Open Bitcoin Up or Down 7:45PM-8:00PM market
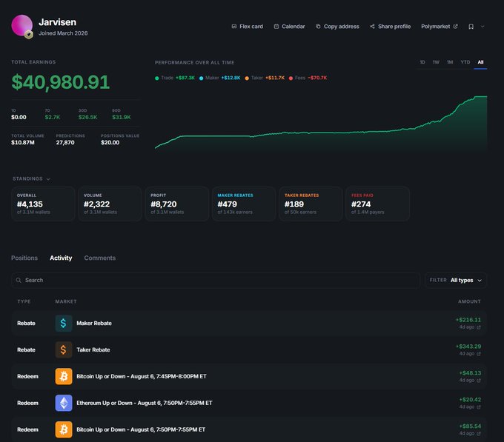The height and width of the screenshot is (442, 504). 142,376
